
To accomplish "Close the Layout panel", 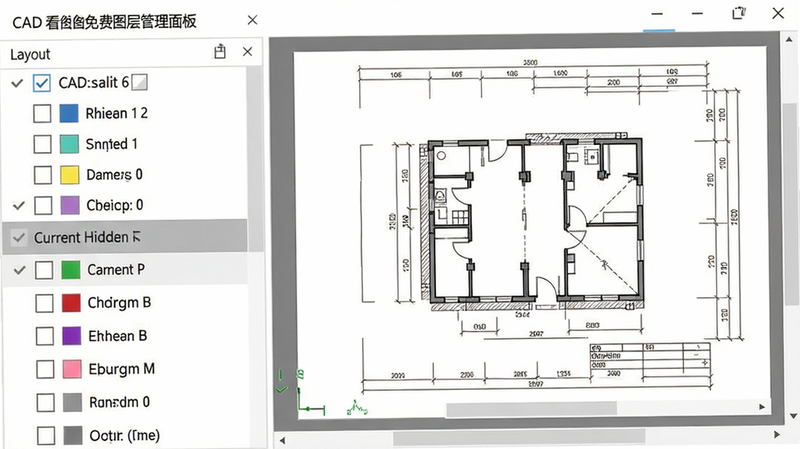I will 247,52.
